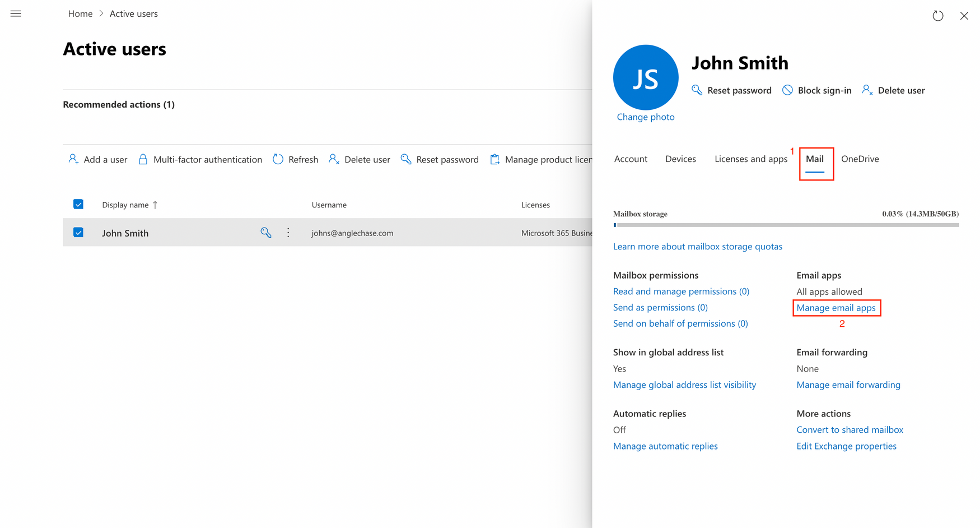Click the panel Reset password key icon
980x528 pixels.
[x=697, y=90]
